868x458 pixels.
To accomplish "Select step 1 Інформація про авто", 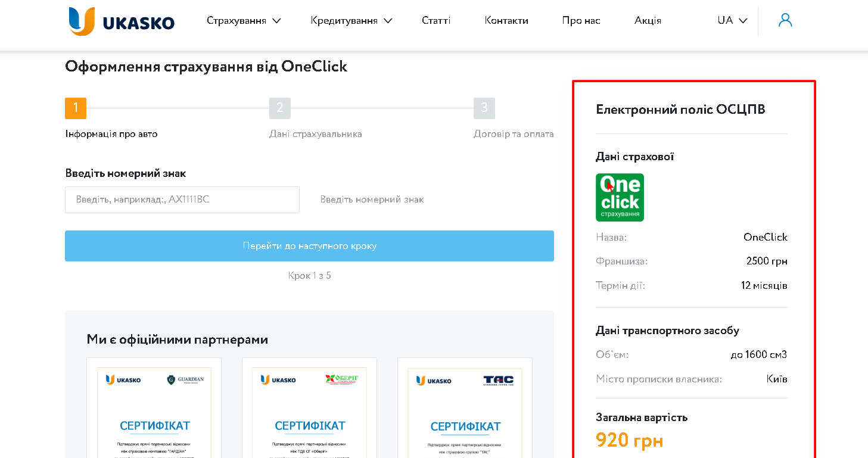I will [x=111, y=119].
